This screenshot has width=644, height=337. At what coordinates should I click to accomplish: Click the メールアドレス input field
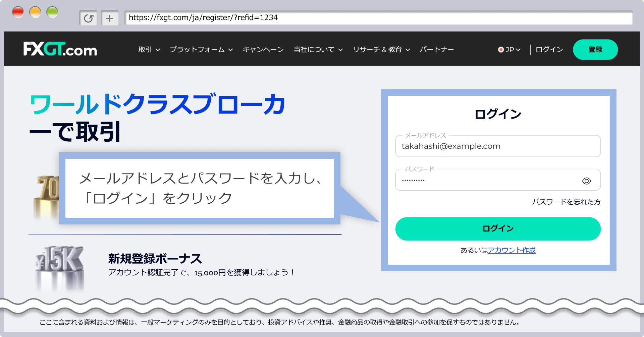498,146
